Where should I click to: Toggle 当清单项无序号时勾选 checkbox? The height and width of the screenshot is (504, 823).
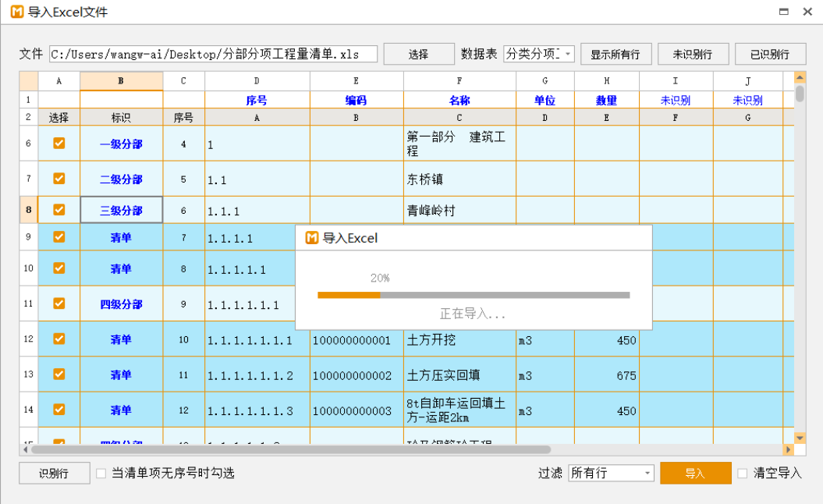pyautogui.click(x=101, y=474)
